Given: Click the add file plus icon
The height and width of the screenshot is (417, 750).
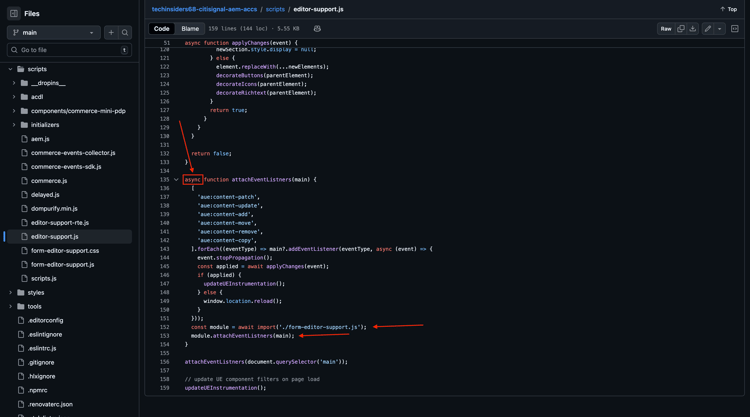Looking at the screenshot, I should [111, 33].
